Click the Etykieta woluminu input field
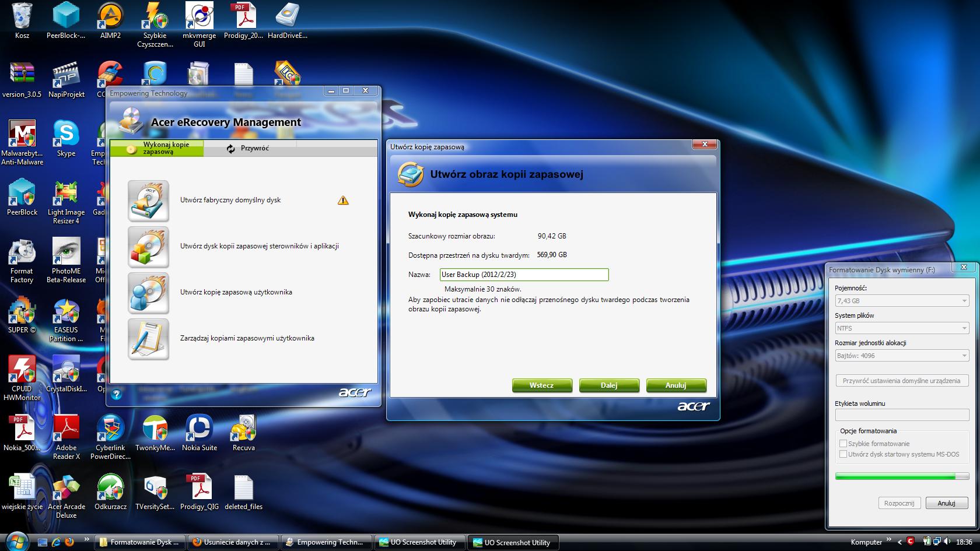Viewport: 980px width, 551px height. click(902, 415)
